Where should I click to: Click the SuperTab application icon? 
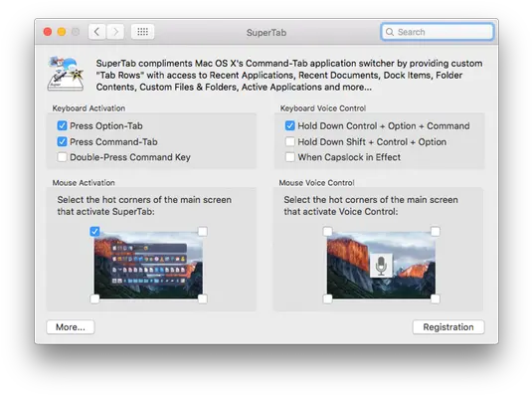(x=66, y=74)
